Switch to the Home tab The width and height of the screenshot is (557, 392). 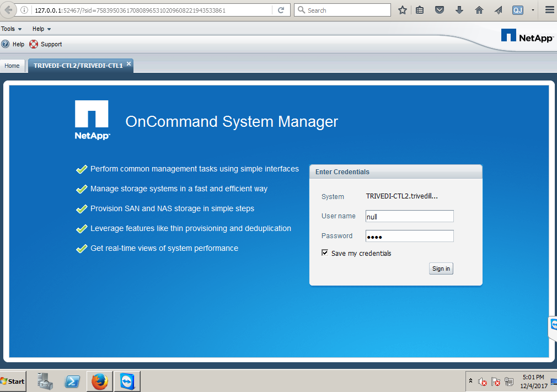click(12, 66)
